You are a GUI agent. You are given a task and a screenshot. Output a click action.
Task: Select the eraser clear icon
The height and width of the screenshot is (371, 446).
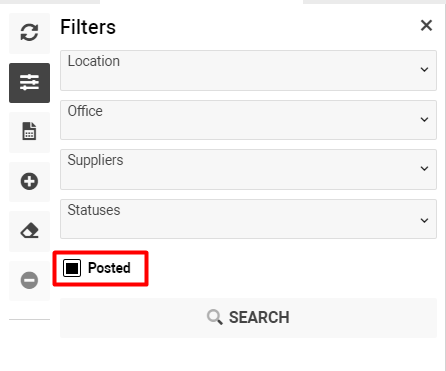pyautogui.click(x=29, y=231)
